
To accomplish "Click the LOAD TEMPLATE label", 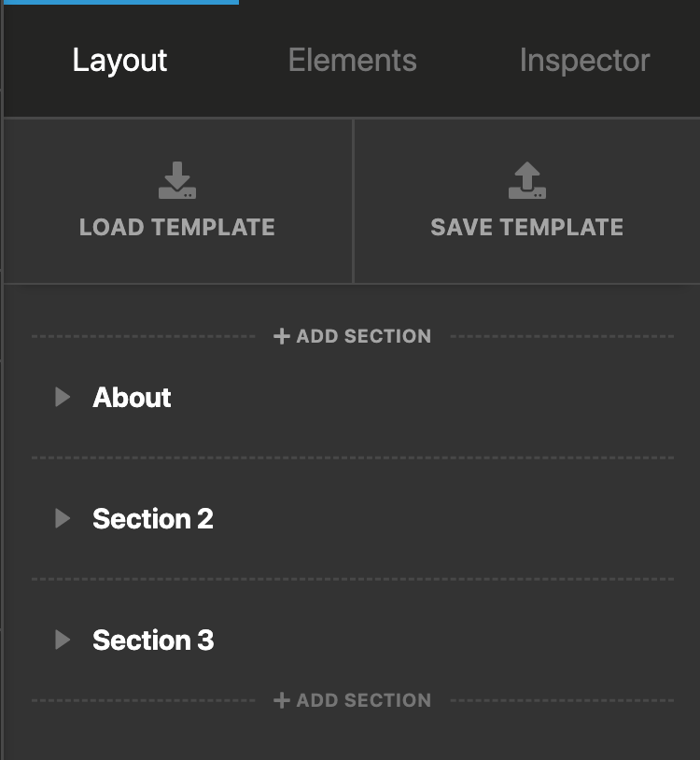I will [177, 227].
